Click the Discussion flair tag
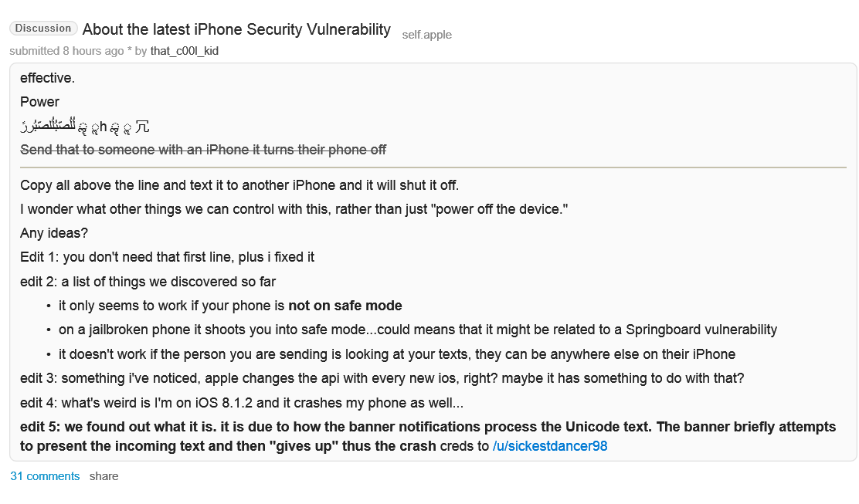The width and height of the screenshot is (859, 504). [43, 29]
